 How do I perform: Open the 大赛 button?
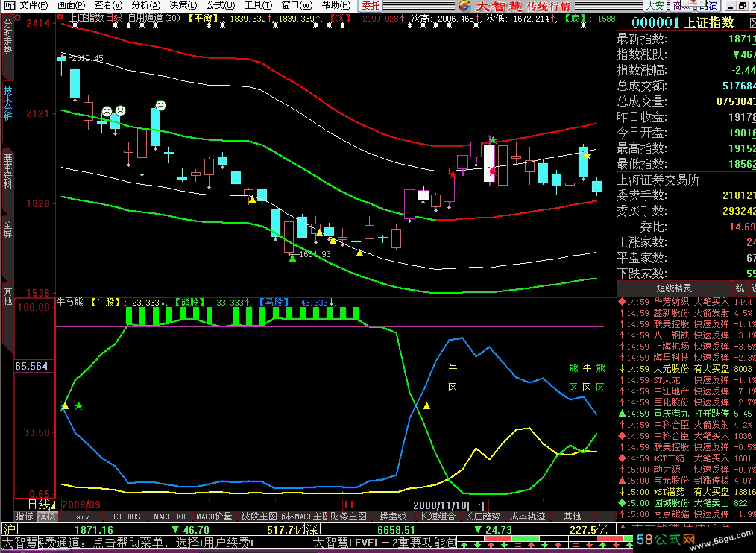[655, 6]
